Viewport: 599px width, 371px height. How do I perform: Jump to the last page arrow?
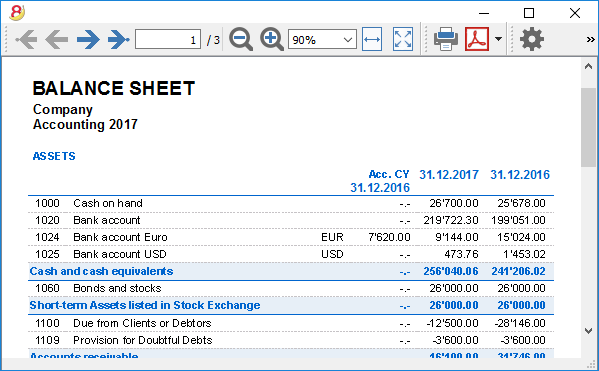[x=118, y=39]
